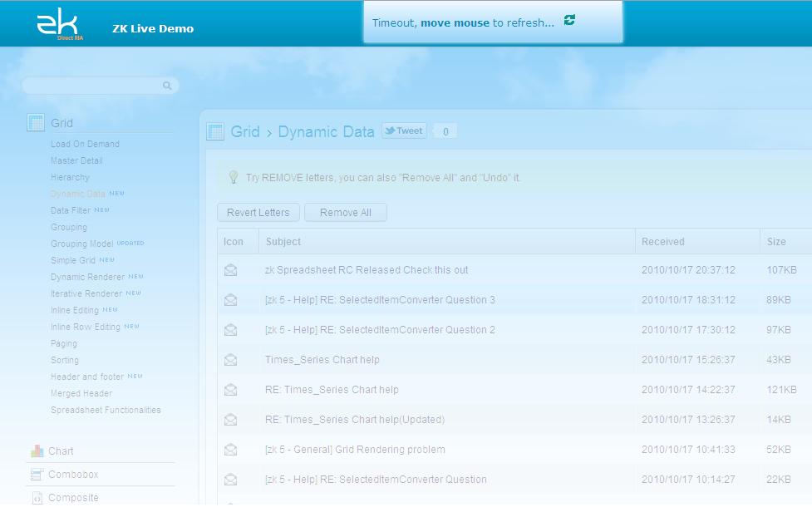Image resolution: width=812 pixels, height=522 pixels.
Task: Open the Chart category
Action: (x=61, y=451)
